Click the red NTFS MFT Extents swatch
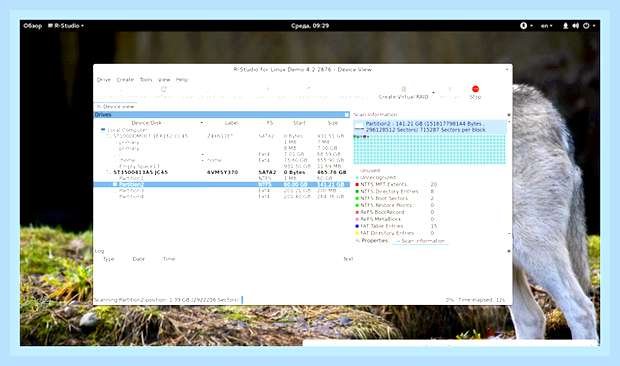 (357, 185)
